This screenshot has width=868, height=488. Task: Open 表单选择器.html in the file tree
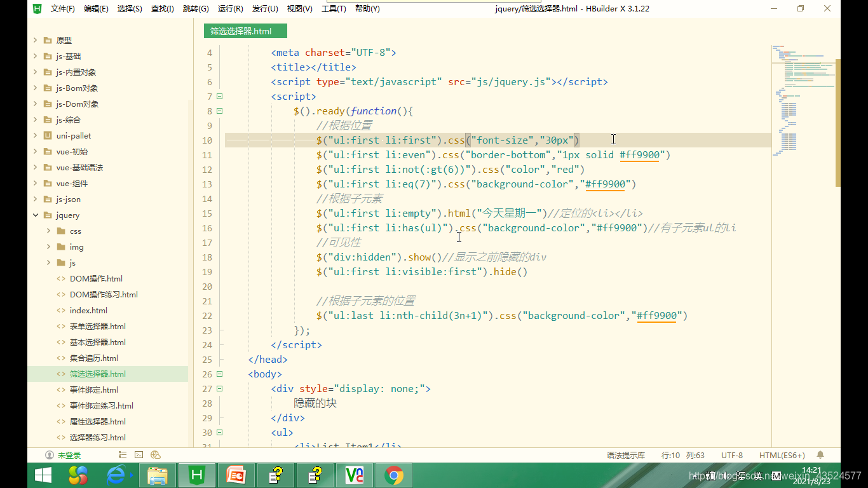[x=98, y=326]
